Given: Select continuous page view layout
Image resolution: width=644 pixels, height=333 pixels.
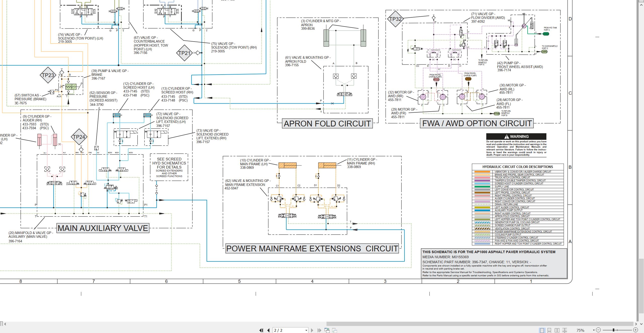Looking at the screenshot, I should [549, 330].
